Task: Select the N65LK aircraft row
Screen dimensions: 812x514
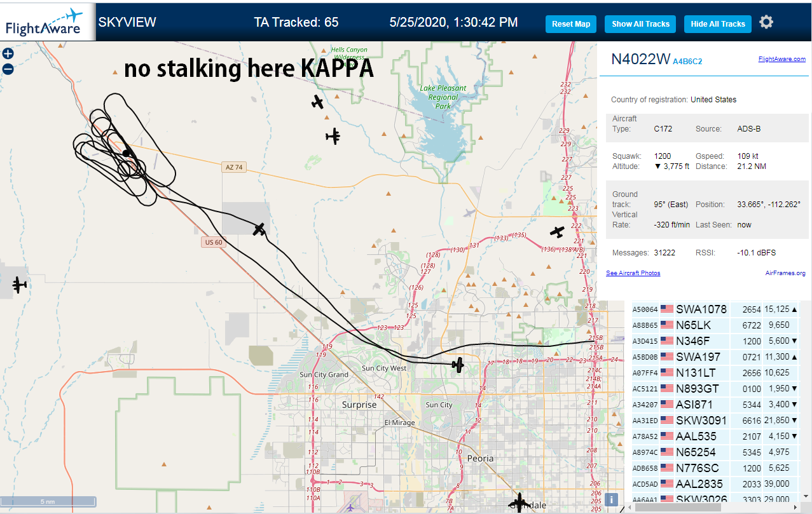Action: (x=715, y=325)
